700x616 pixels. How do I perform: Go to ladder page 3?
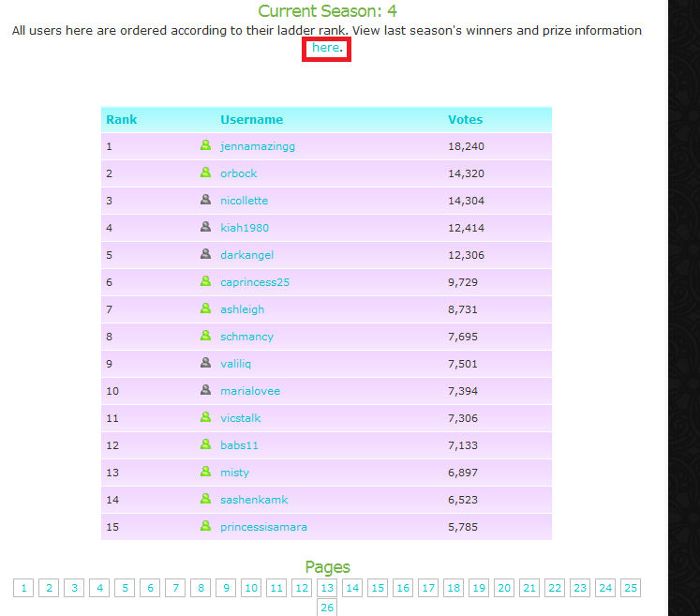click(74, 588)
